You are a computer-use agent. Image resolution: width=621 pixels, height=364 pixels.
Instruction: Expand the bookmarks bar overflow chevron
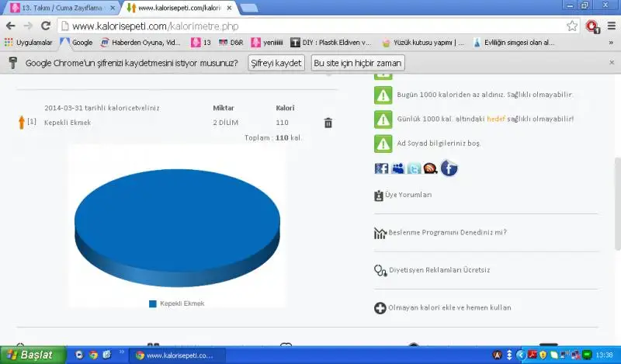611,43
